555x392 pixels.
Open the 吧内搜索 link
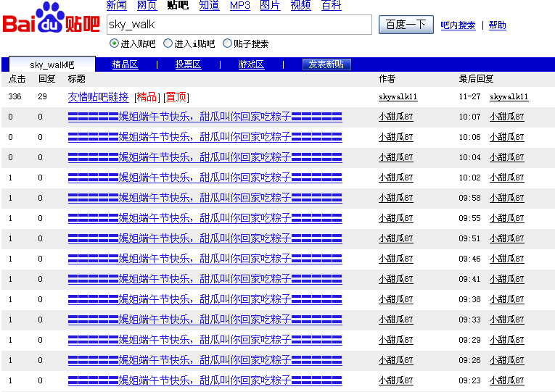pyautogui.click(x=458, y=25)
